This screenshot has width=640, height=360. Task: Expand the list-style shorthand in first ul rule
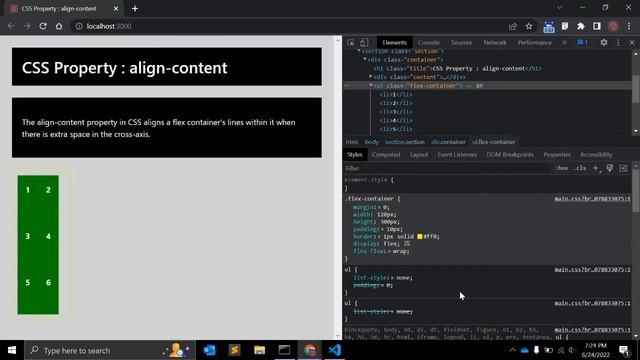(393, 278)
